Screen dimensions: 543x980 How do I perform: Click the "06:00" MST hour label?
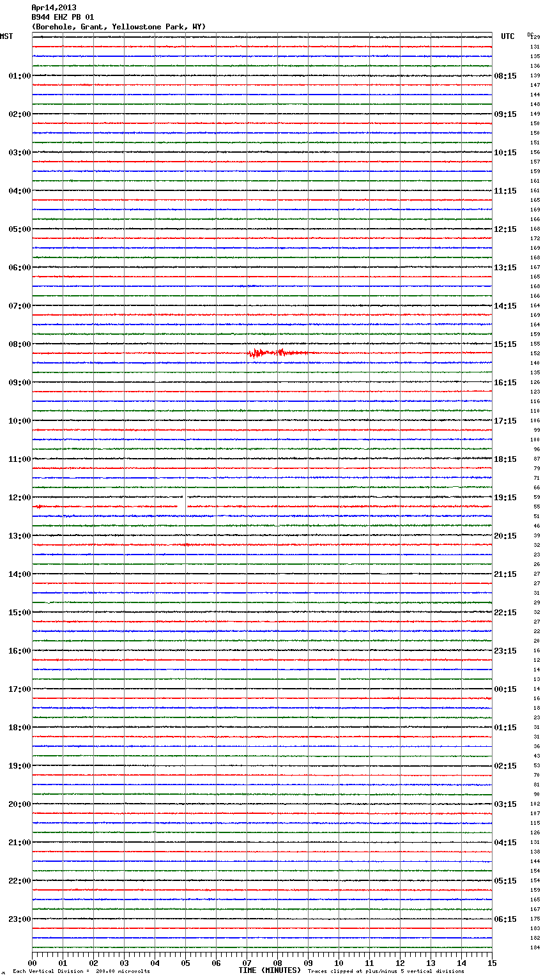20,268
